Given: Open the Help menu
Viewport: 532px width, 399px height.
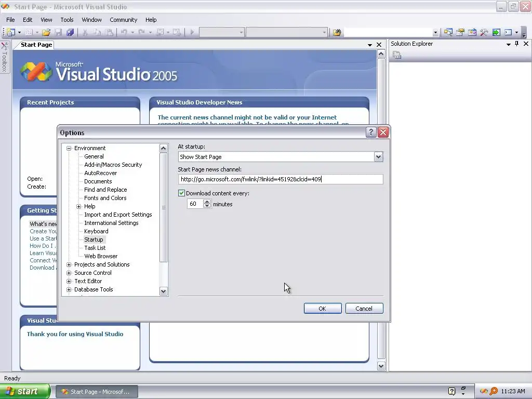Looking at the screenshot, I should pyautogui.click(x=151, y=20).
